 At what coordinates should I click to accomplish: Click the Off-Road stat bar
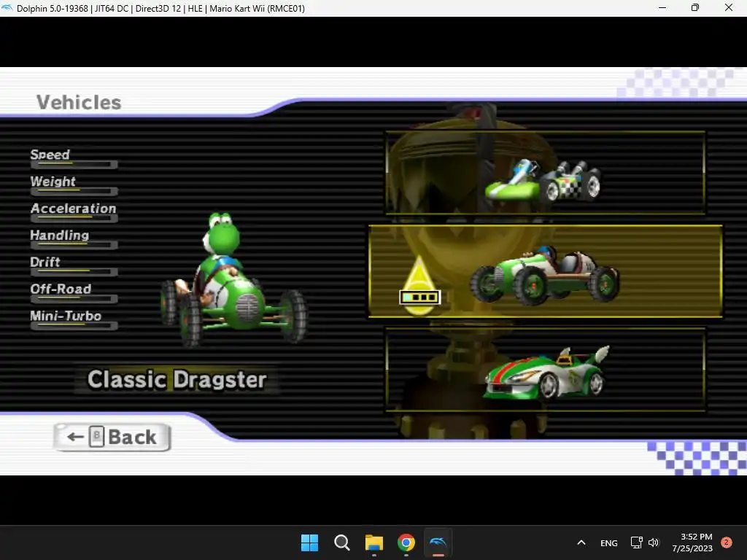coord(74,299)
